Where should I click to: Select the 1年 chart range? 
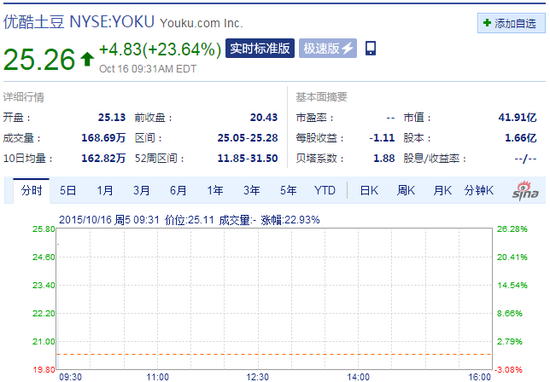point(215,191)
